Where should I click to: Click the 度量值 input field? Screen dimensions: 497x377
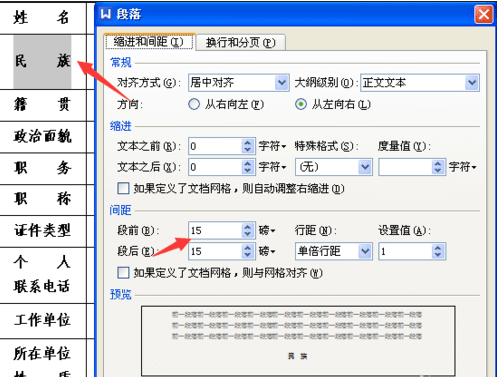pos(405,167)
